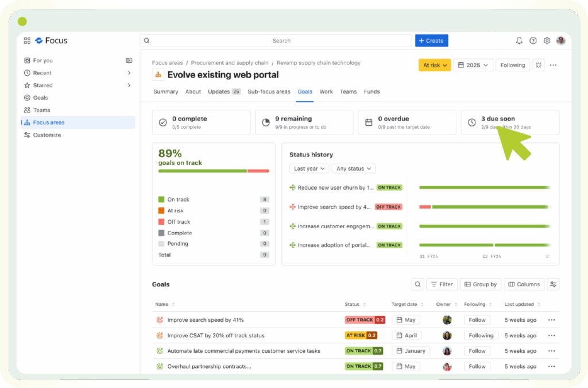
Task: Click the Focus logo
Action: [51, 41]
